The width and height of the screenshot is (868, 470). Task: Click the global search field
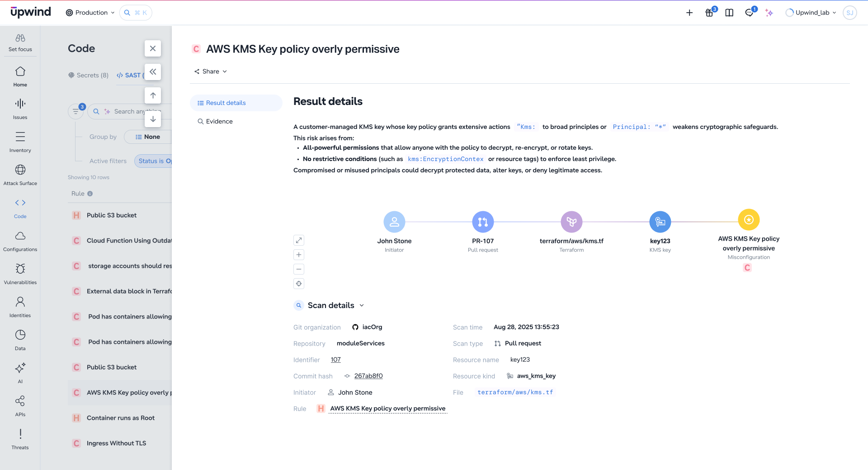(x=136, y=13)
